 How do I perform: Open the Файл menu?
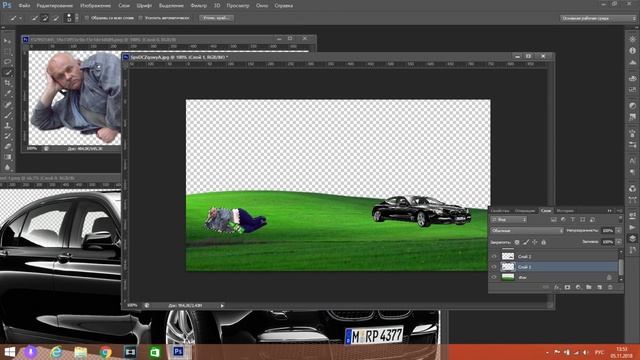(24, 6)
